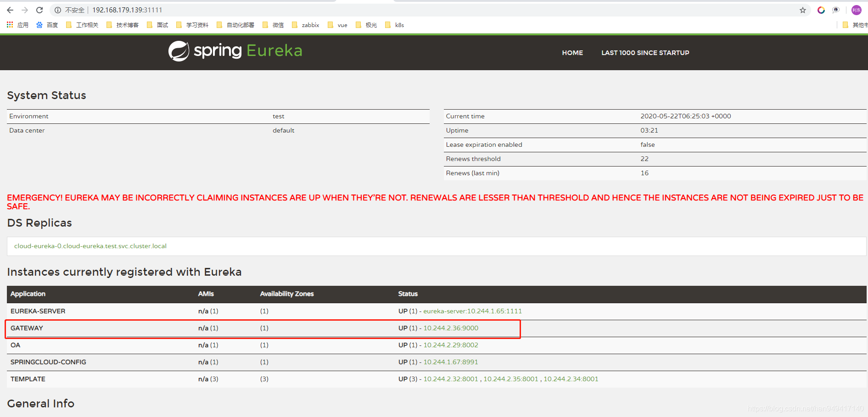Open the k8s bookmark folder
This screenshot has height=417, width=868.
395,25
